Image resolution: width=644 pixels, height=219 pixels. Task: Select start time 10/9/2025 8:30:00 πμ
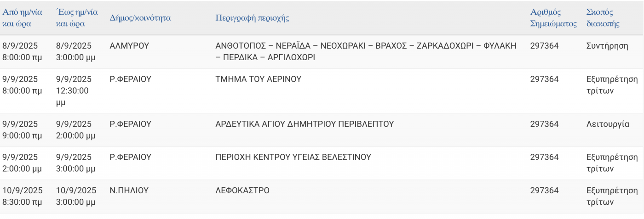pyautogui.click(x=22, y=196)
